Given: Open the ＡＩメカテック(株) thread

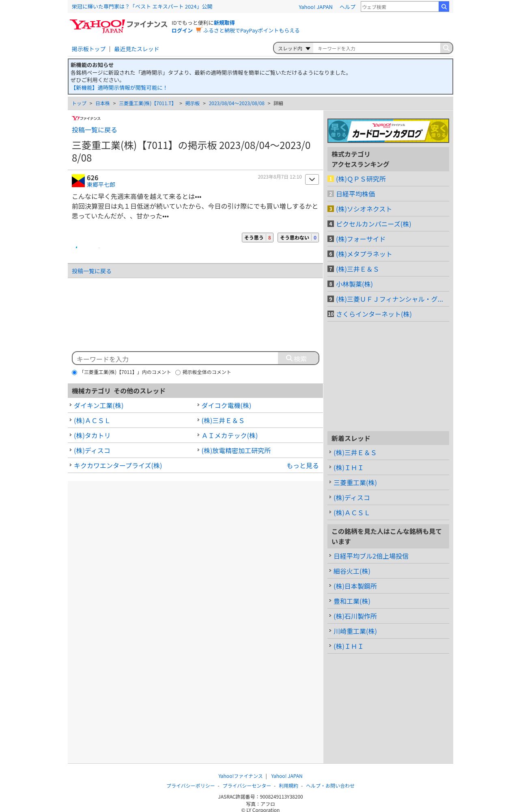Looking at the screenshot, I should pos(230,436).
